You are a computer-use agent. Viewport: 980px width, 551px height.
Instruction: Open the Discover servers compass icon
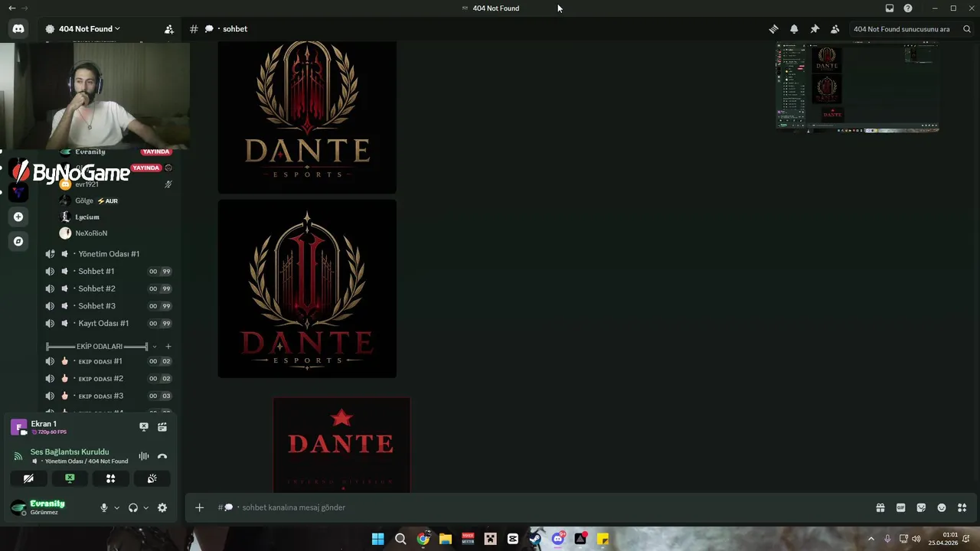(18, 241)
